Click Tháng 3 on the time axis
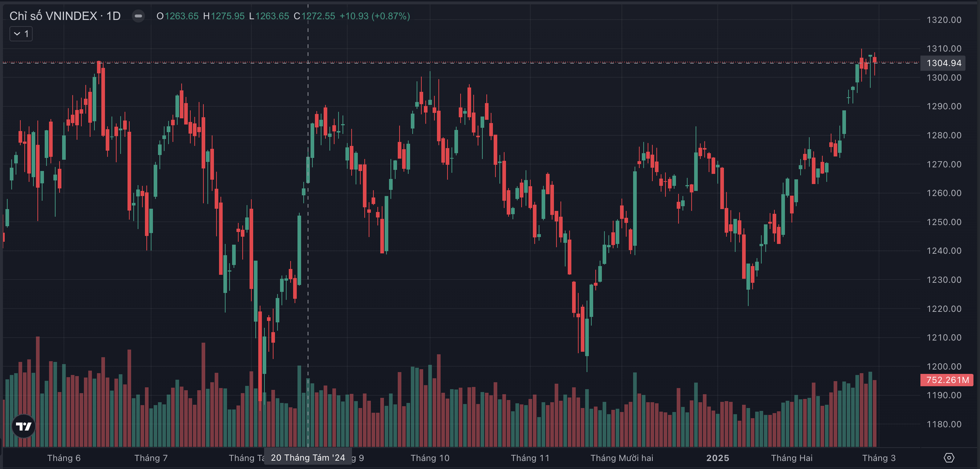Image resolution: width=980 pixels, height=469 pixels. click(879, 458)
